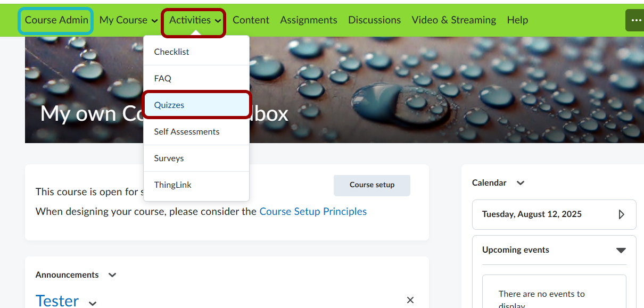Open the Tester announcement dropdown chevron
The image size is (644, 308).
tap(93, 303)
